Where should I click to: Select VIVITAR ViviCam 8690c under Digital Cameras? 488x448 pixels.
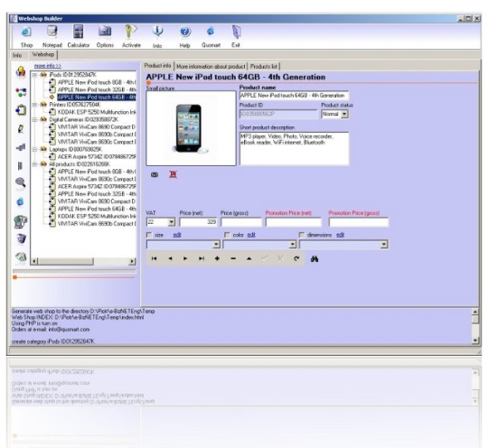[x=97, y=142]
